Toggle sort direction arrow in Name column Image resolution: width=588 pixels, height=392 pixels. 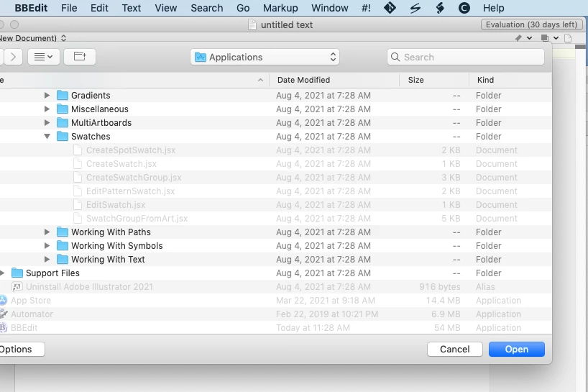[261, 80]
